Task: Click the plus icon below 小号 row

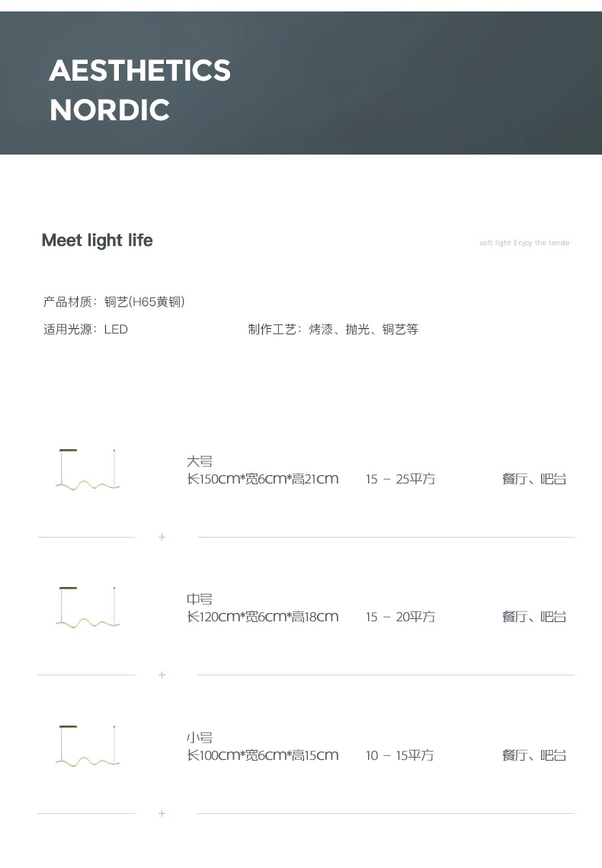Action: [162, 813]
